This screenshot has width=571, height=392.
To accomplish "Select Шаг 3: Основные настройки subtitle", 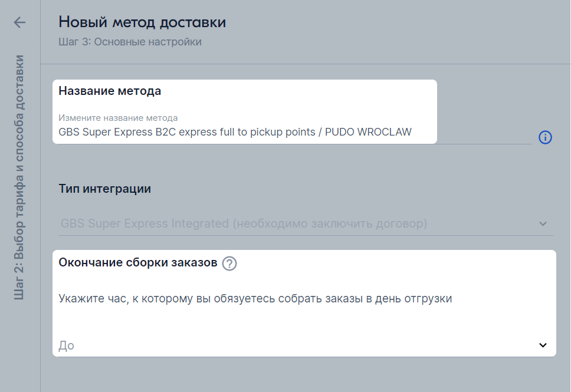I will [x=130, y=42].
